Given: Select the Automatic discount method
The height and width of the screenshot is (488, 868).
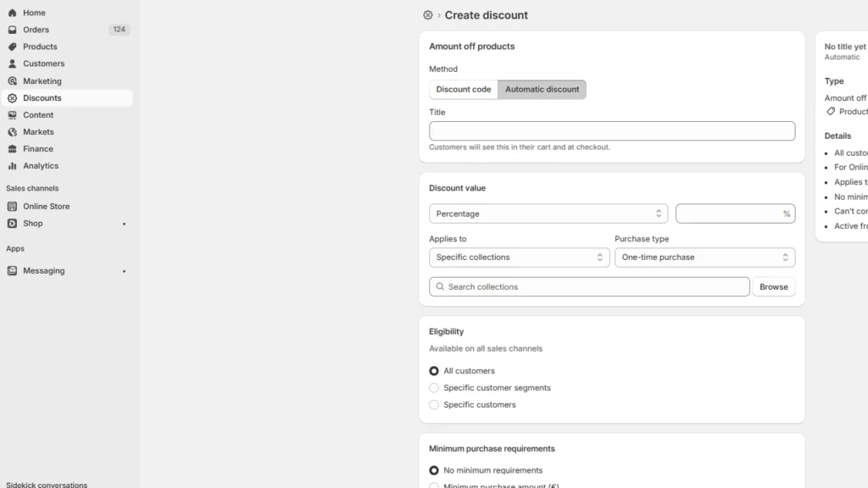Looking at the screenshot, I should point(542,88).
